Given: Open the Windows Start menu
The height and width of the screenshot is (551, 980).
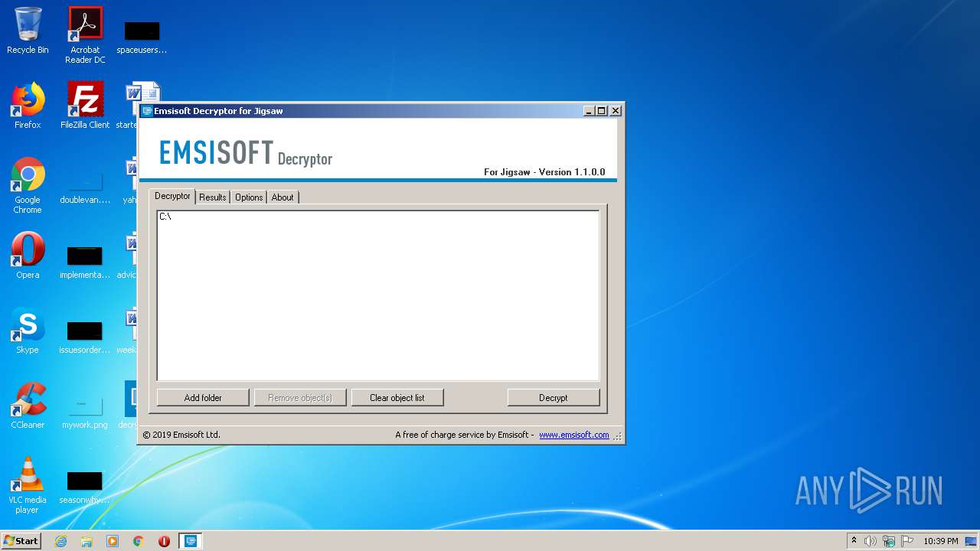Looking at the screenshot, I should [21, 541].
